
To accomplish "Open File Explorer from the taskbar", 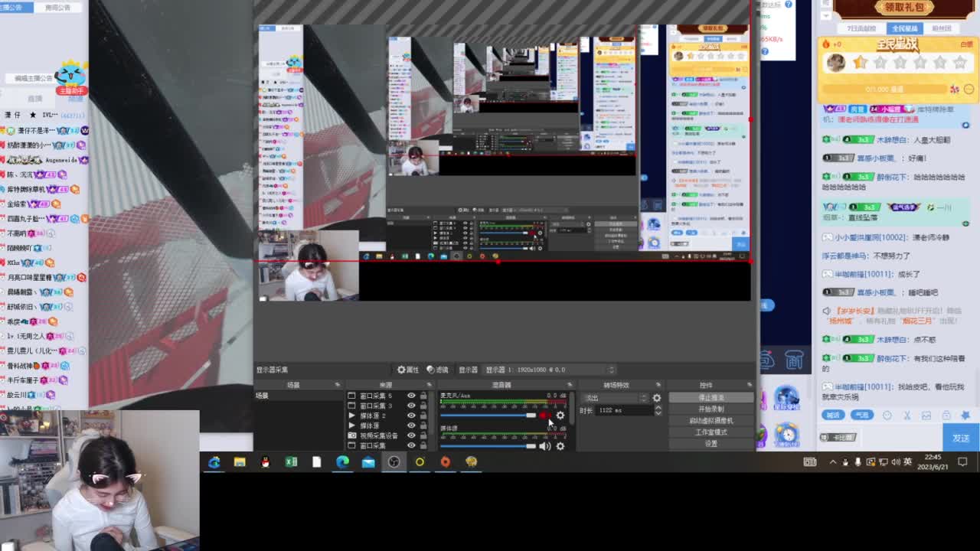I will pyautogui.click(x=240, y=461).
